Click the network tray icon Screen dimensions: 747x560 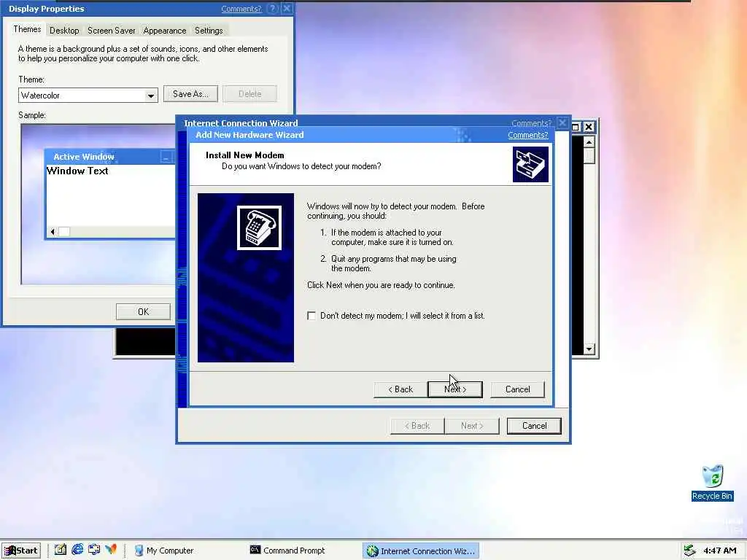(689, 551)
